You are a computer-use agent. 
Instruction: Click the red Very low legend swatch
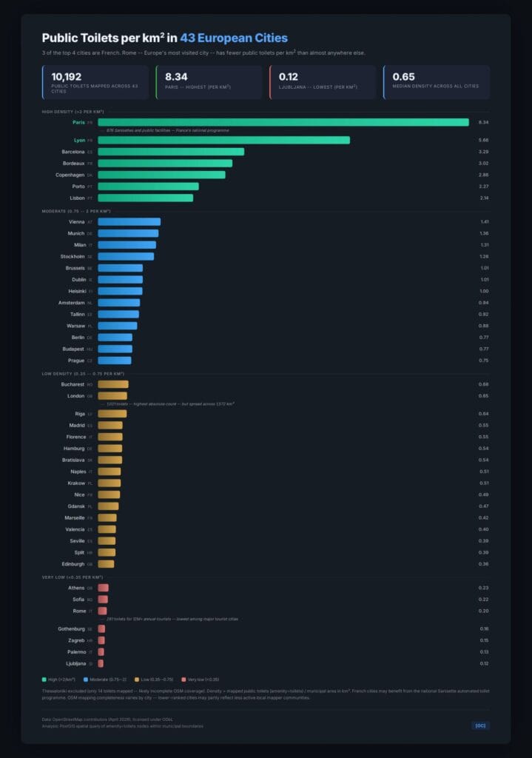(183, 679)
